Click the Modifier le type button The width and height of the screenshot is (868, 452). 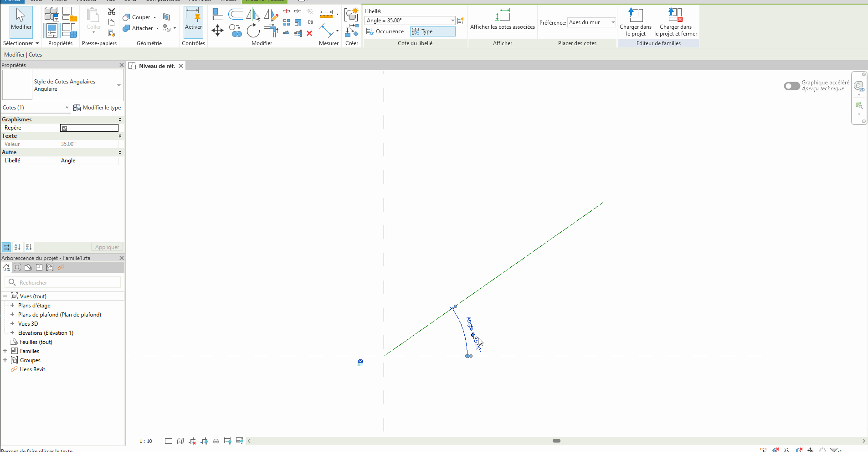pos(97,108)
